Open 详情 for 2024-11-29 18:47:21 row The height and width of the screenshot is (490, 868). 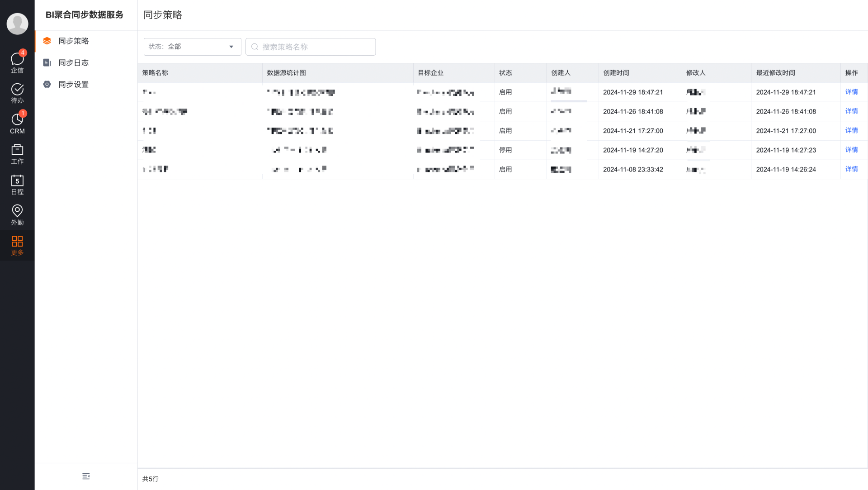(x=851, y=92)
